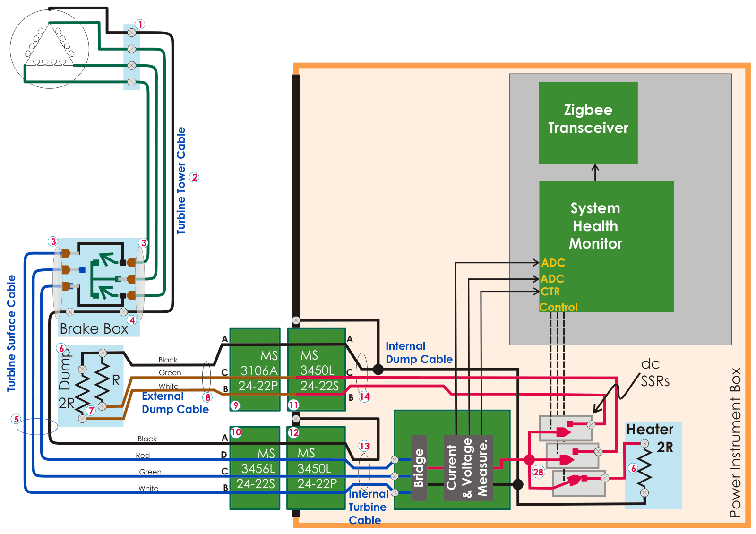Click callout number 10 on the connector
Viewport: 756px width, 534px height.
pos(236,432)
